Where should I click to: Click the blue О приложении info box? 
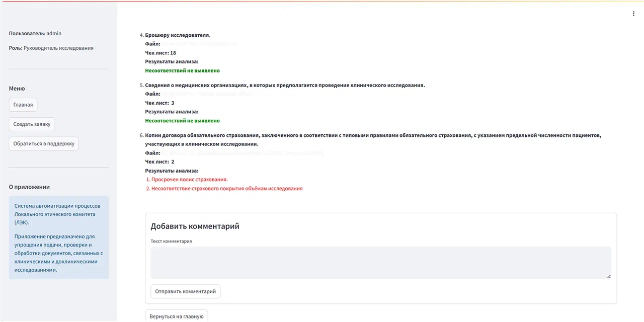pyautogui.click(x=59, y=237)
